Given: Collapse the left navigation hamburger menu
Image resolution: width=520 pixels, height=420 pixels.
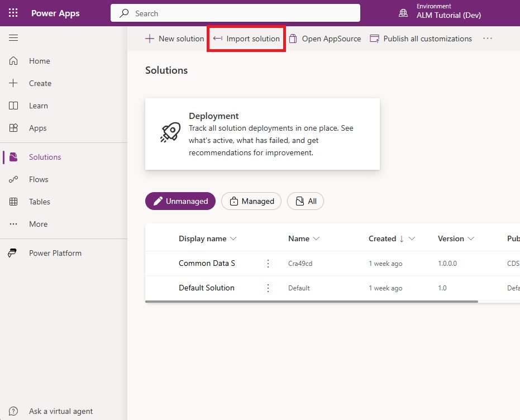Looking at the screenshot, I should (x=13, y=38).
